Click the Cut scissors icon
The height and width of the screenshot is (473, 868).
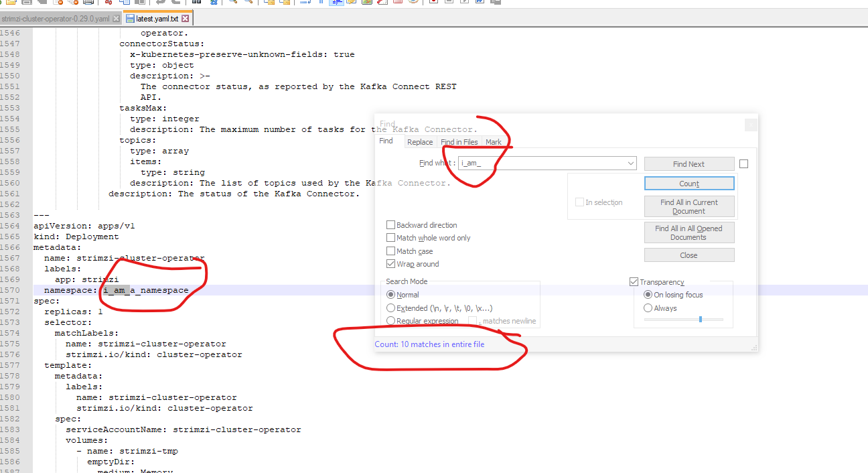pos(107,3)
